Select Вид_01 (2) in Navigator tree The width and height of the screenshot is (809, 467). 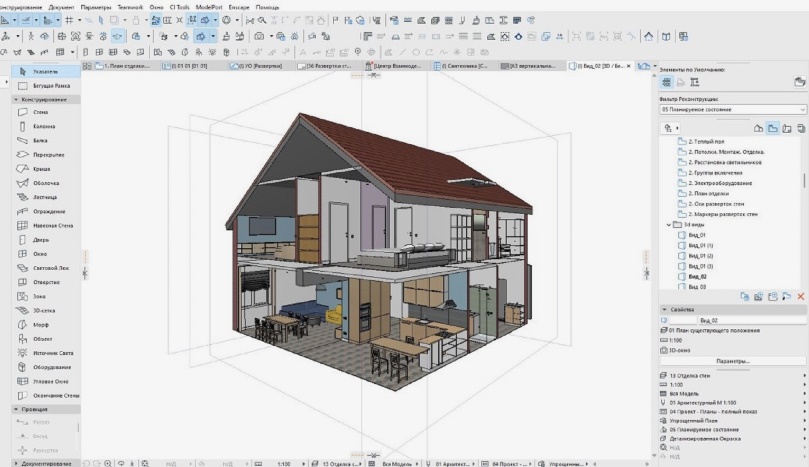(701, 256)
